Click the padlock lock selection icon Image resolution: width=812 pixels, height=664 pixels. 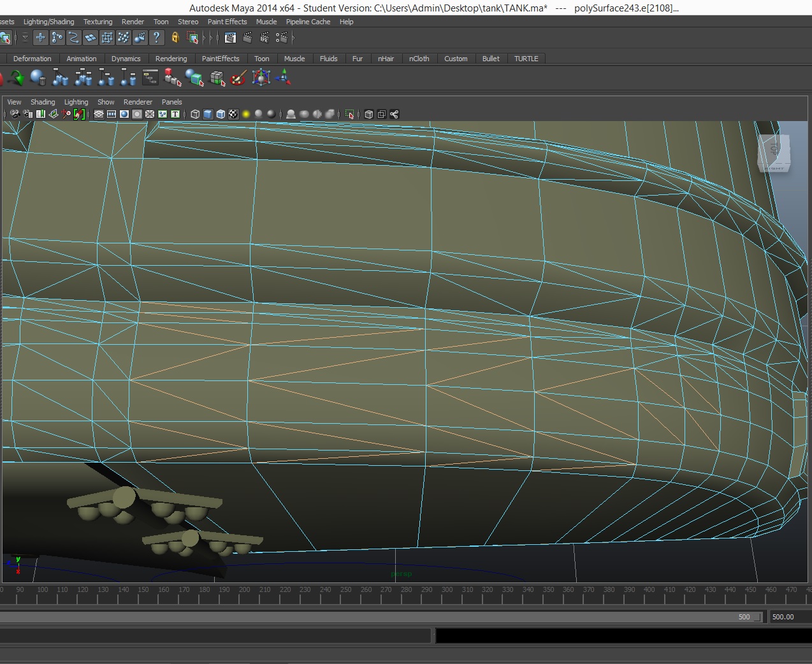click(x=175, y=38)
